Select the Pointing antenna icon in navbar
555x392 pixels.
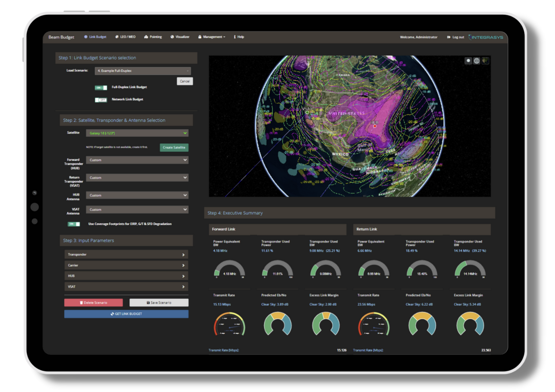tap(153, 37)
